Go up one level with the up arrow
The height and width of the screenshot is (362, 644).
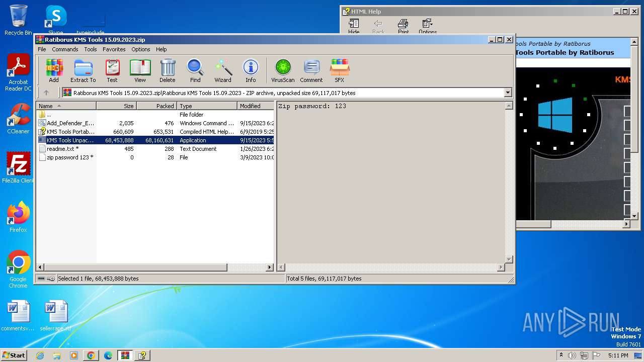46,93
